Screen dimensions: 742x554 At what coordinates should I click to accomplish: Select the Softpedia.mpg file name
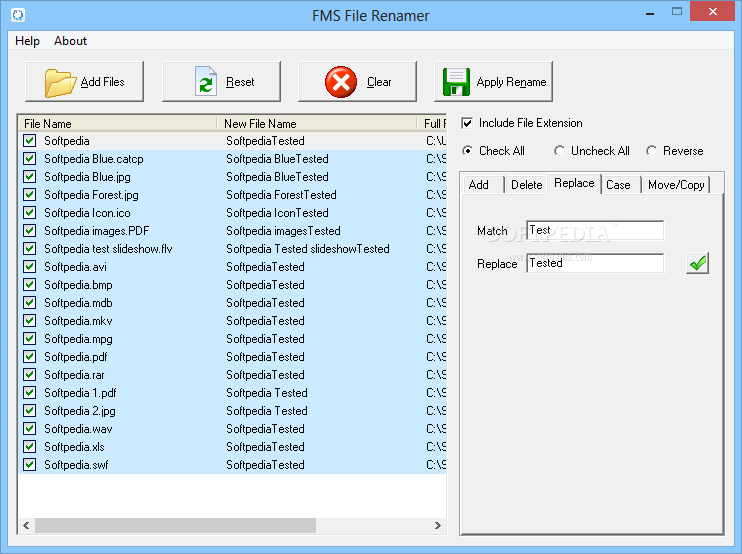pos(78,339)
